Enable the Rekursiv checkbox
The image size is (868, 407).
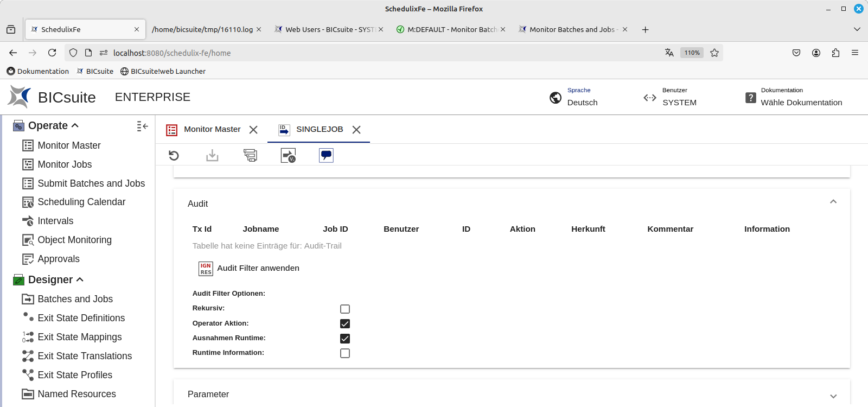345,309
